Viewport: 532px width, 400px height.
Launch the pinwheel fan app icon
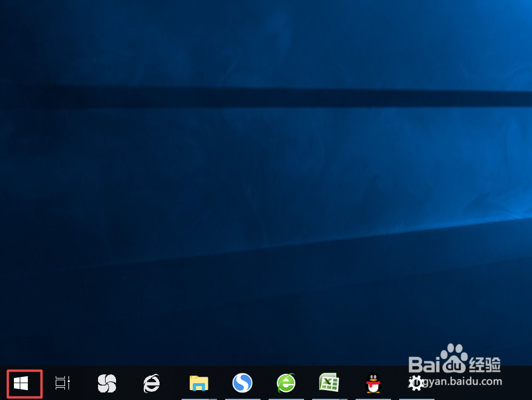pos(107,383)
